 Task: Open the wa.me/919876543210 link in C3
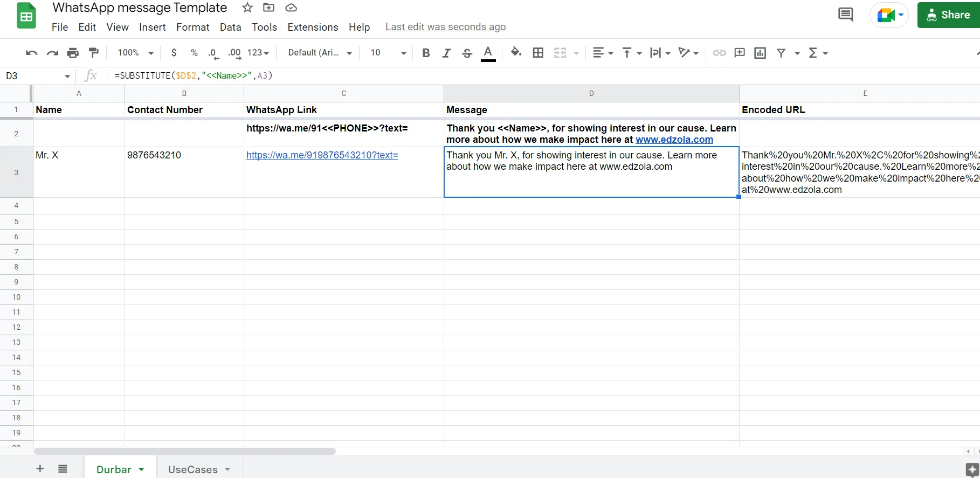(x=322, y=155)
